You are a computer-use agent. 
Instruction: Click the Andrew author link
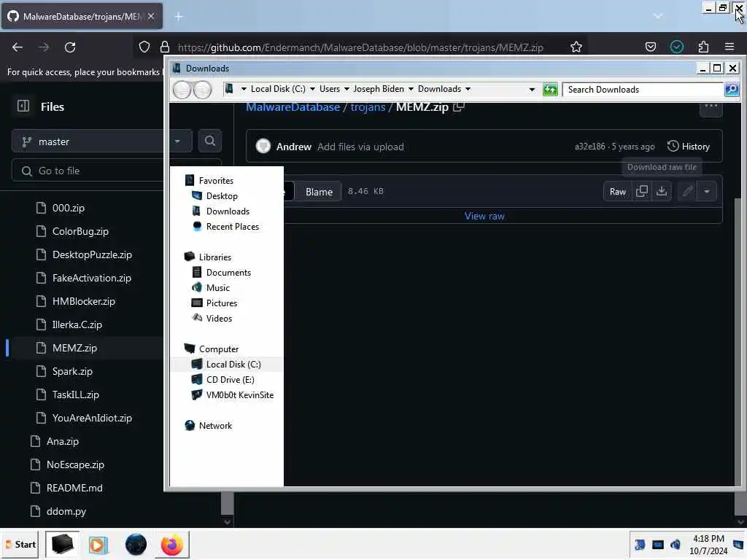[293, 147]
